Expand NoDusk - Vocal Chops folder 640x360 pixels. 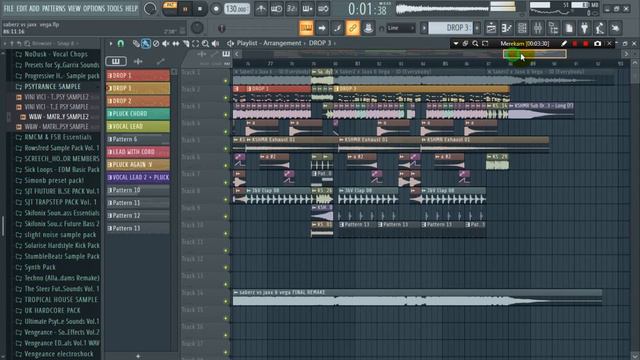coord(56,54)
